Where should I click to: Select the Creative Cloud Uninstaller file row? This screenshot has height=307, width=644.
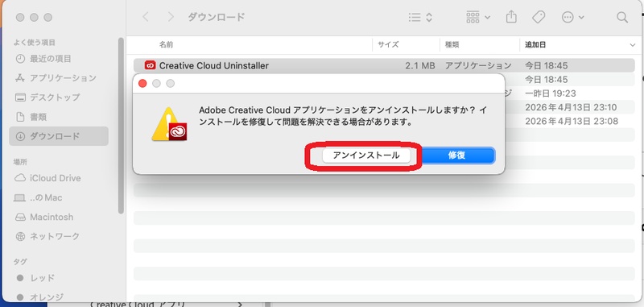click(384, 65)
